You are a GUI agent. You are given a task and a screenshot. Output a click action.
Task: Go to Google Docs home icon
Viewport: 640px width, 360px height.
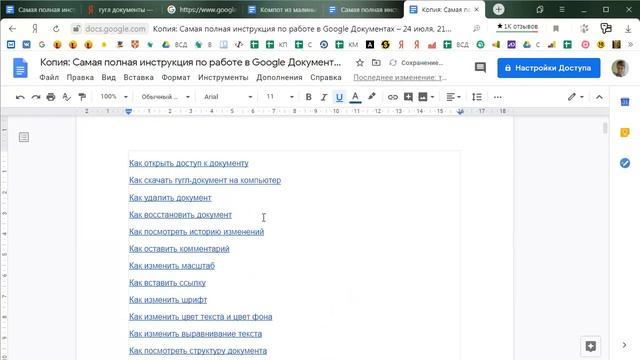(20, 68)
